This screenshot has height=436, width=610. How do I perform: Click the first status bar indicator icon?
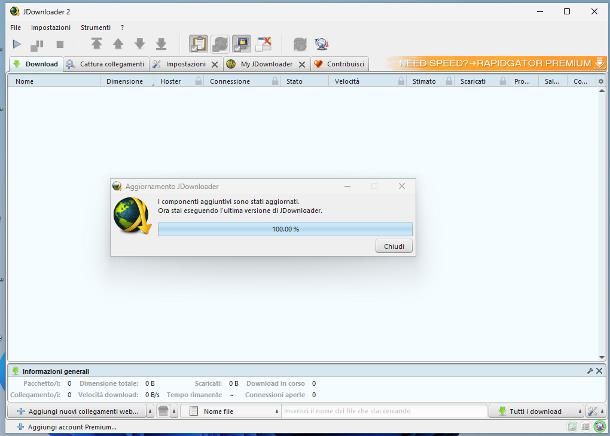click(572, 427)
